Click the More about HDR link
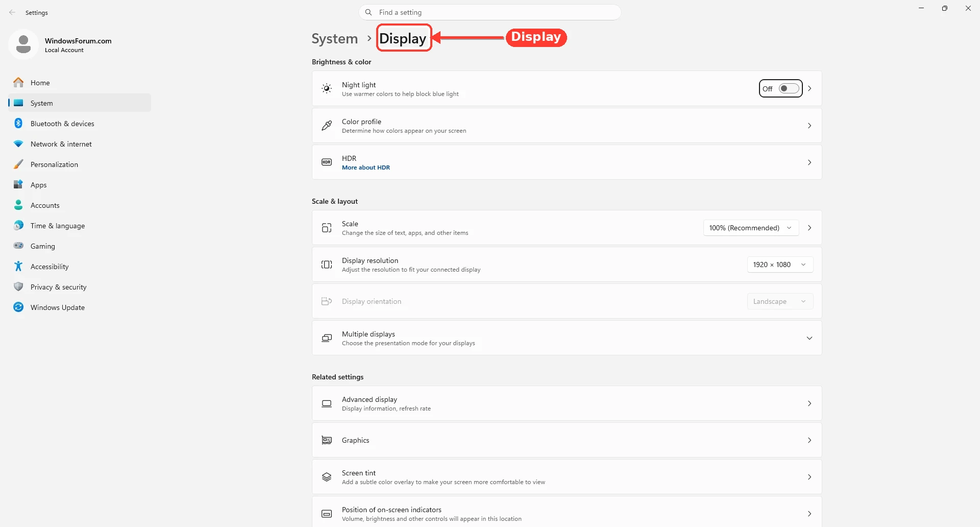Image resolution: width=980 pixels, height=527 pixels. (x=365, y=167)
